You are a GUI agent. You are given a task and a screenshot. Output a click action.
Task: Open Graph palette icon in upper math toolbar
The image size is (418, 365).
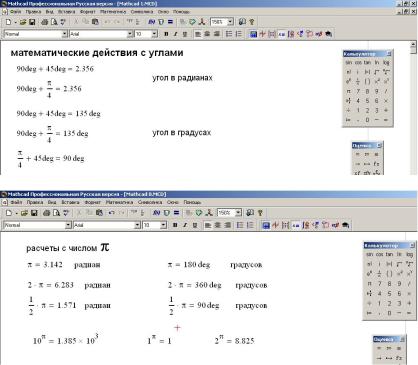click(262, 34)
